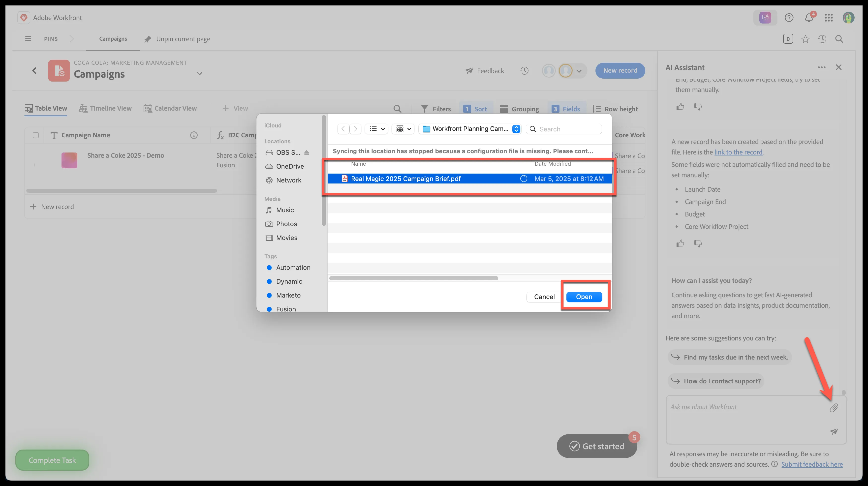Eject the OBS S... volume
Viewport: 868px width, 486px height.
306,152
